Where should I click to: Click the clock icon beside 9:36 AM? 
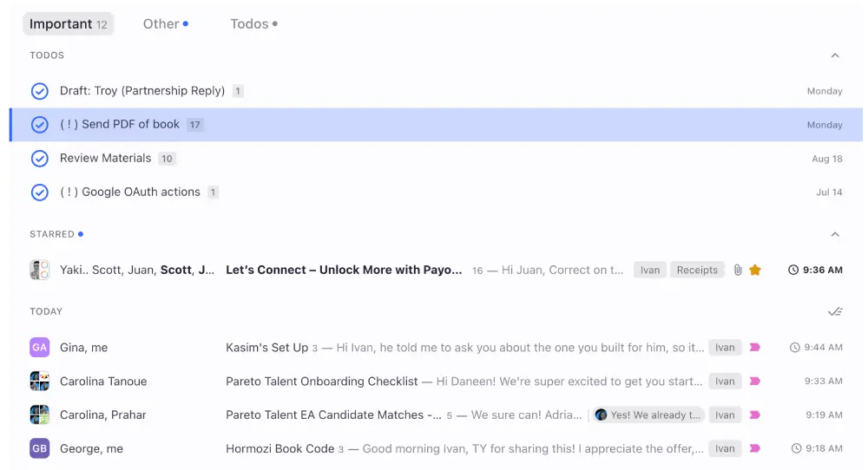coord(793,270)
